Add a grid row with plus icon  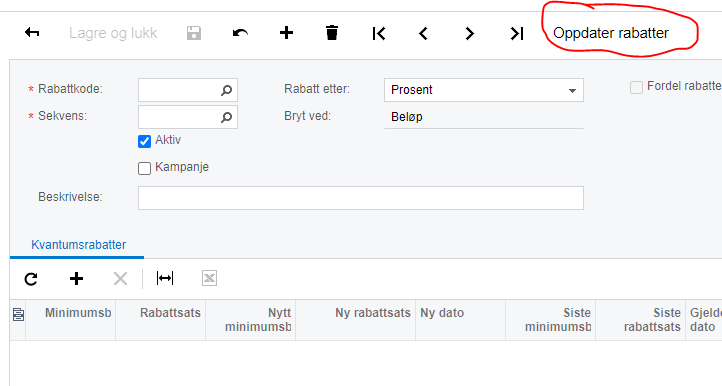76,279
